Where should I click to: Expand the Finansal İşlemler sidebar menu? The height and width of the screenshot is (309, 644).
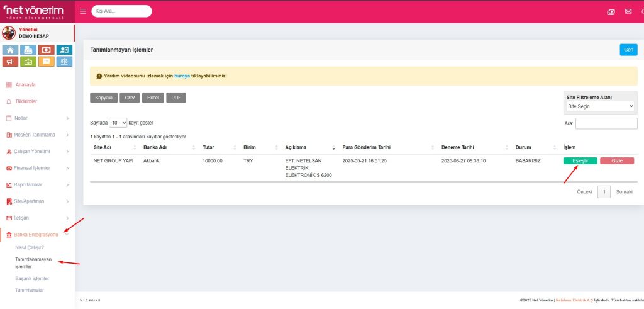pyautogui.click(x=36, y=168)
